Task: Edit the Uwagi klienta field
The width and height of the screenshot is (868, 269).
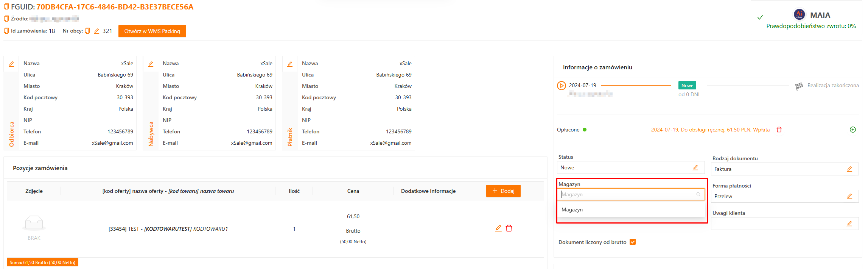Action: tap(849, 224)
